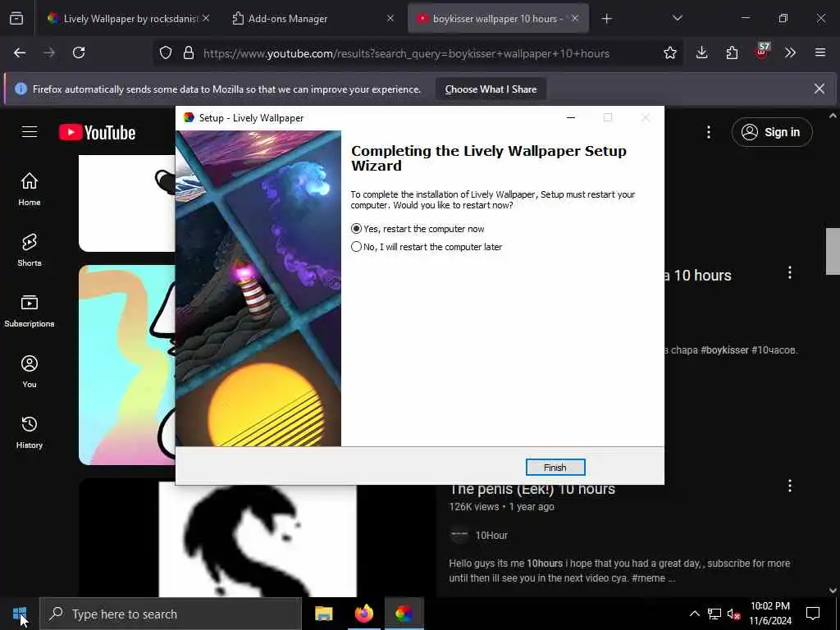Open options menu for '10 hours' video
Viewport: 840px width, 630px height.
(790, 272)
